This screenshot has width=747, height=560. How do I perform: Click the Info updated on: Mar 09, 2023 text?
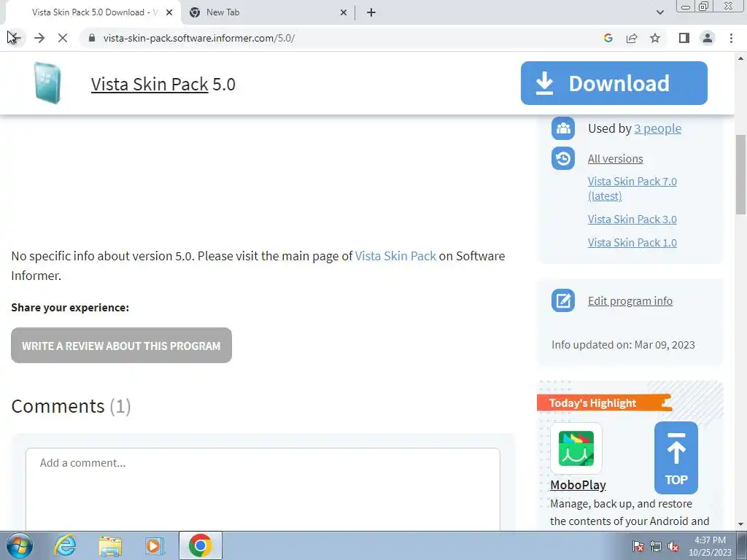pos(623,344)
